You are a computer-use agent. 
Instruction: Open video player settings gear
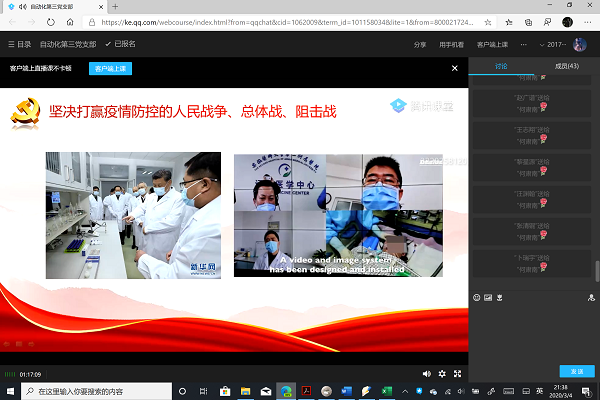click(443, 373)
